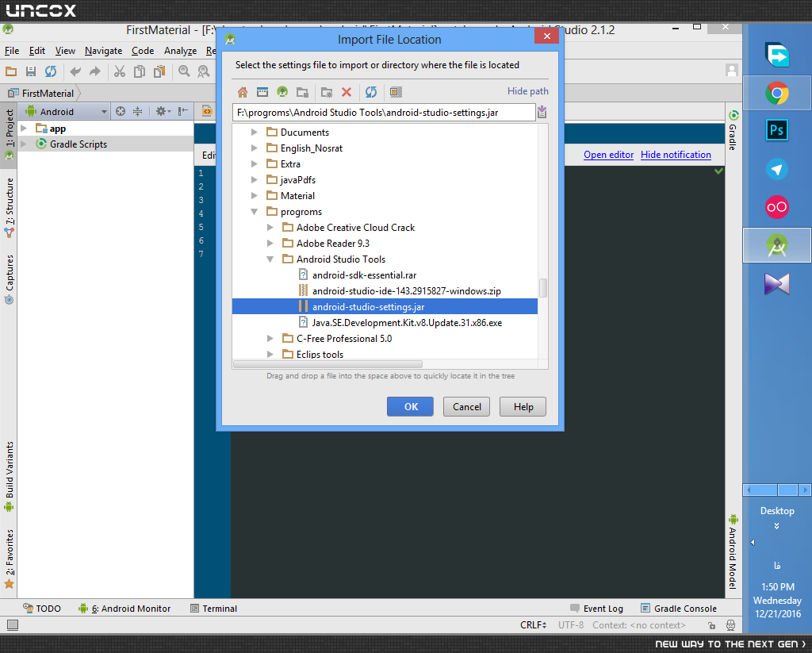Open Help for the import dialog
This screenshot has height=653, width=812.
523,407
